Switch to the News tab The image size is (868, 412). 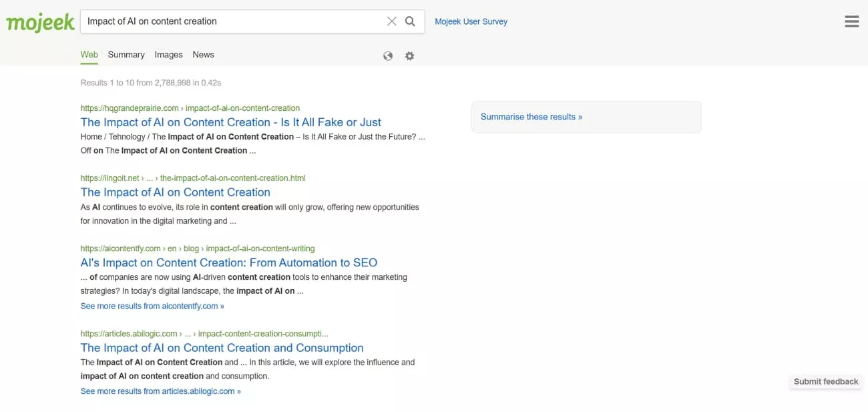tap(203, 54)
